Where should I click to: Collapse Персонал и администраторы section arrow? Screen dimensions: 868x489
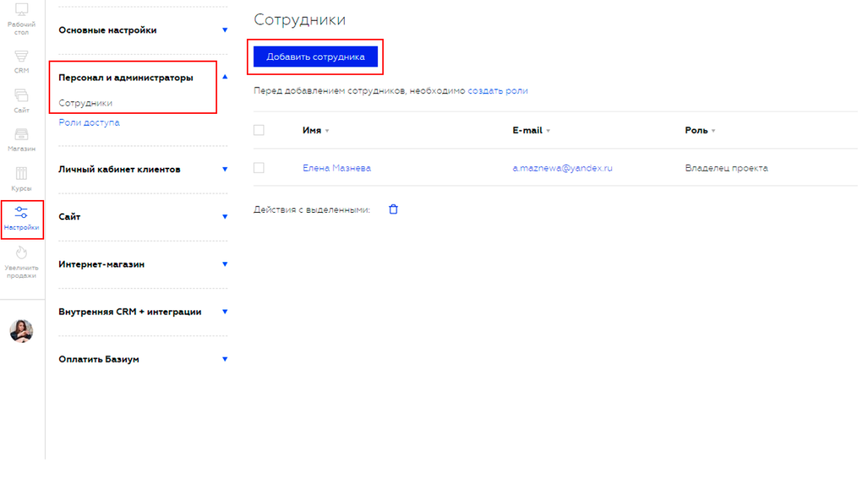pos(224,77)
